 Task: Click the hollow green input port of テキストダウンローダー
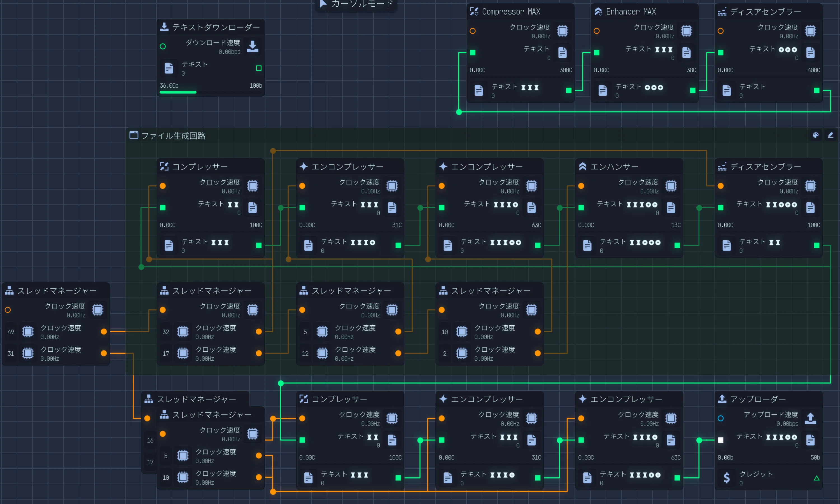click(163, 46)
